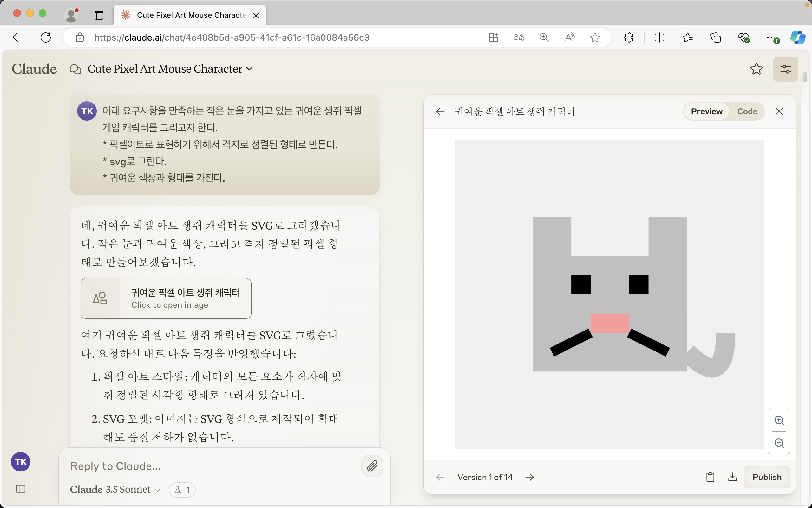Toggle the Claude sidebar panel icon
Viewport: 812px width, 508px height.
(21, 489)
